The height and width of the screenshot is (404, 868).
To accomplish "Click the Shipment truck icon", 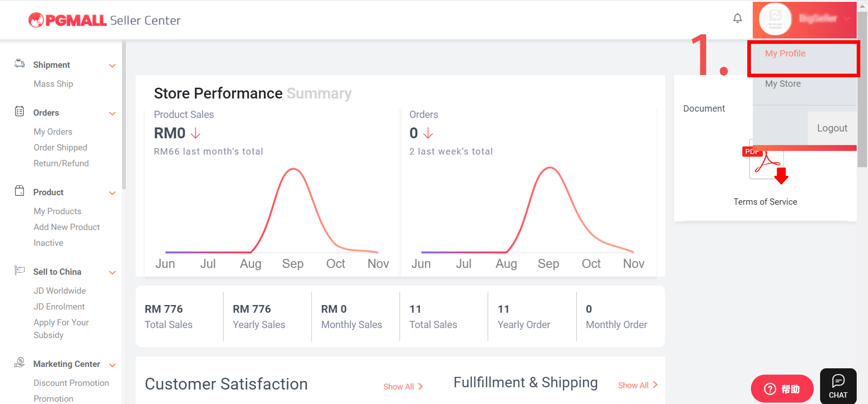I will (x=19, y=63).
